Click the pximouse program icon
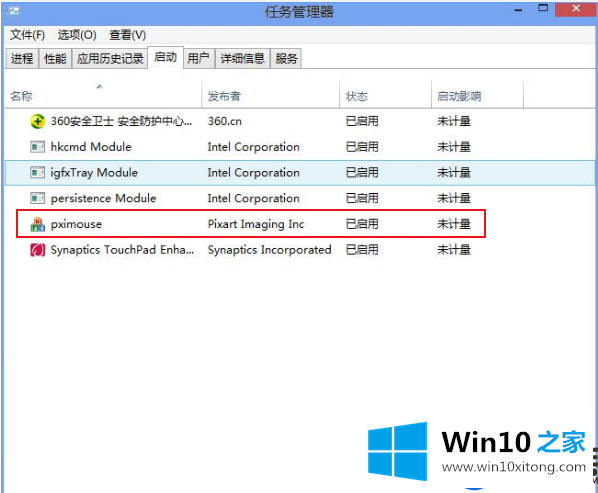Image resolution: width=598 pixels, height=493 pixels. pyautogui.click(x=37, y=224)
